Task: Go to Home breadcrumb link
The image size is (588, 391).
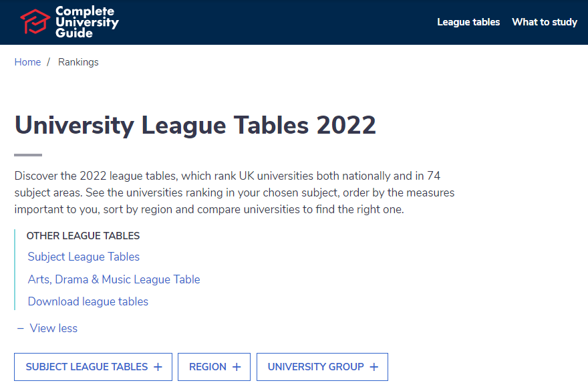Action: point(28,62)
